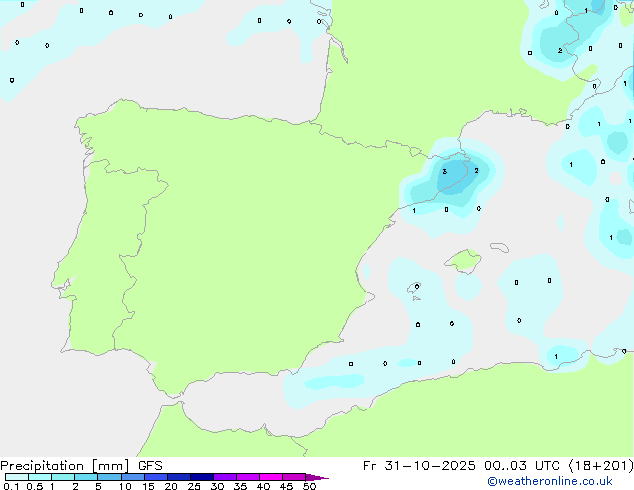
Task: Choose the 20–25 mm dark blue swatch
Action: pyautogui.click(x=179, y=477)
